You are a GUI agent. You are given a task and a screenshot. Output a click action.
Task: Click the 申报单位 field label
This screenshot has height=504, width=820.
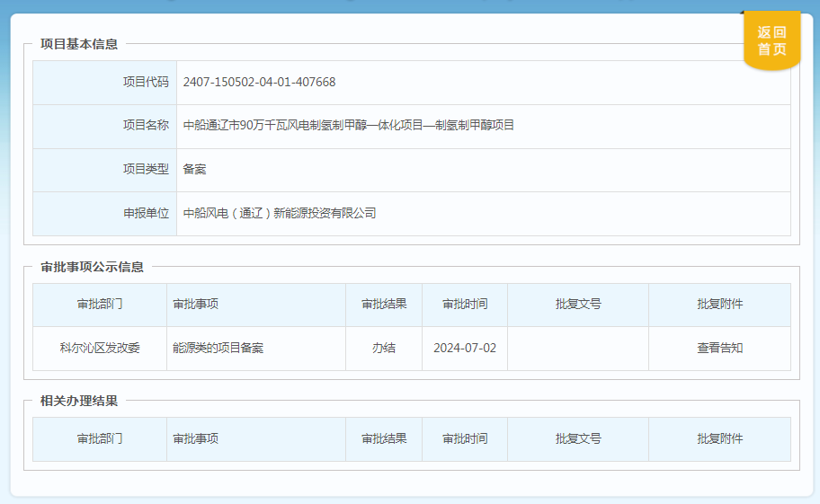click(146, 213)
